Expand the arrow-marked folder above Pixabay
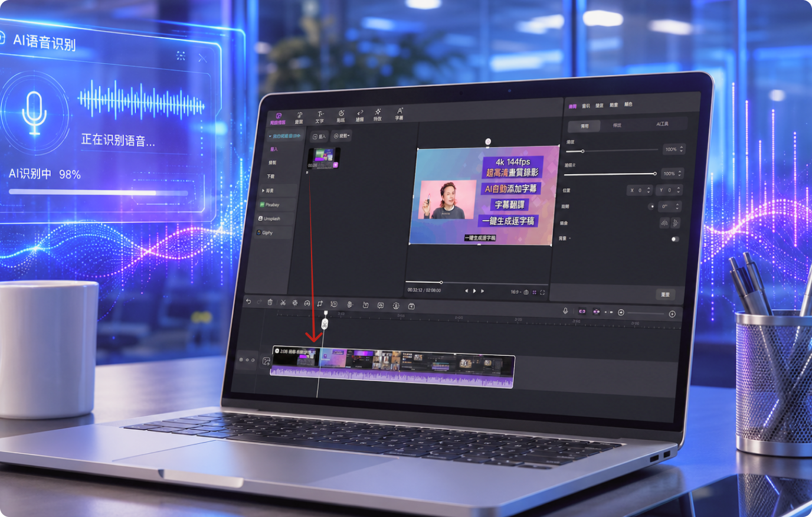Screen dimensions: 812x517 tap(279, 191)
